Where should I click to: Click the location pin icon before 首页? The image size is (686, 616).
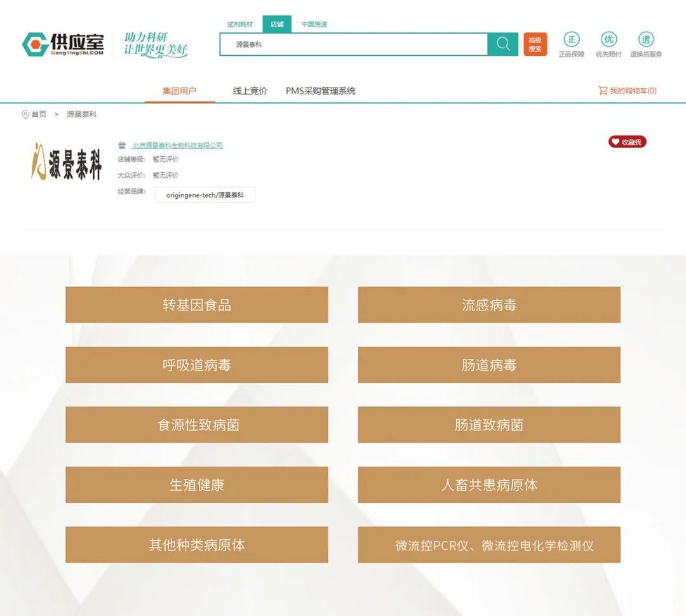coord(25,114)
